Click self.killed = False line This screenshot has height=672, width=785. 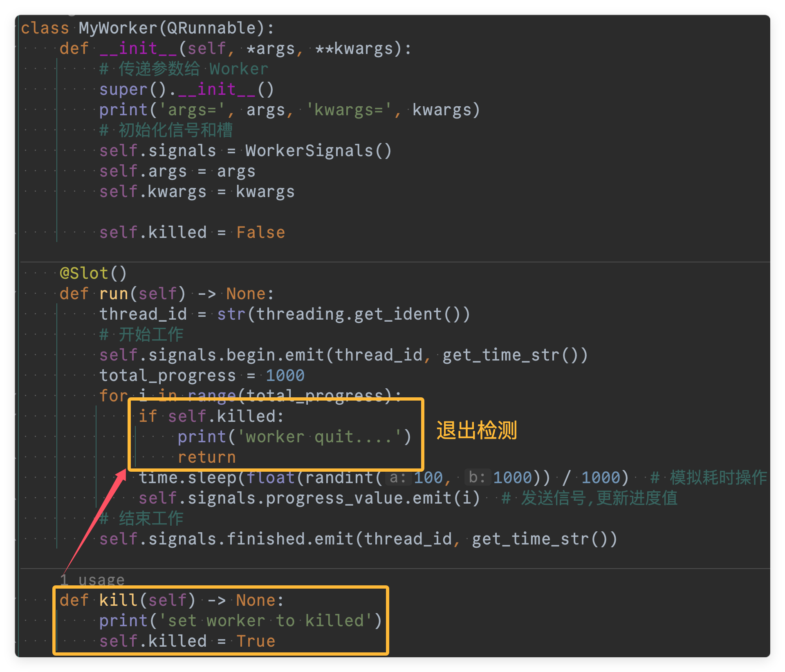192,233
